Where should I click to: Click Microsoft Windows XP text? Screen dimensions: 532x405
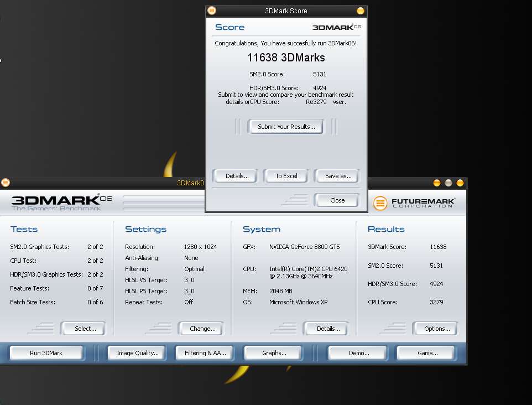coord(298,302)
